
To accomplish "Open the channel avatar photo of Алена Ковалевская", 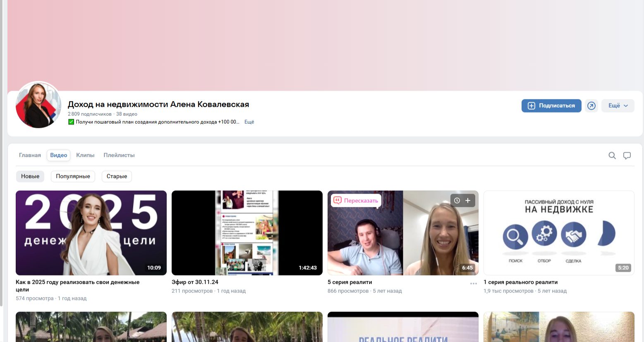I will (38, 105).
